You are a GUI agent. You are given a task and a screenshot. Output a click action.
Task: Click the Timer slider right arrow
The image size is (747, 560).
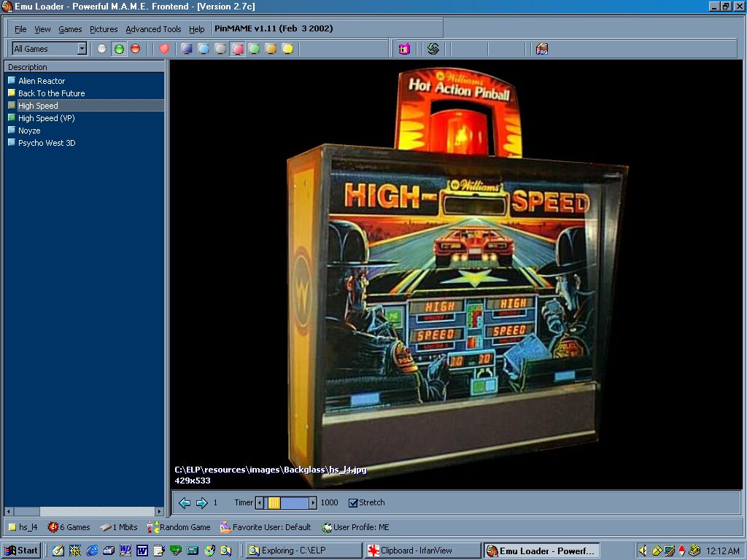312,503
